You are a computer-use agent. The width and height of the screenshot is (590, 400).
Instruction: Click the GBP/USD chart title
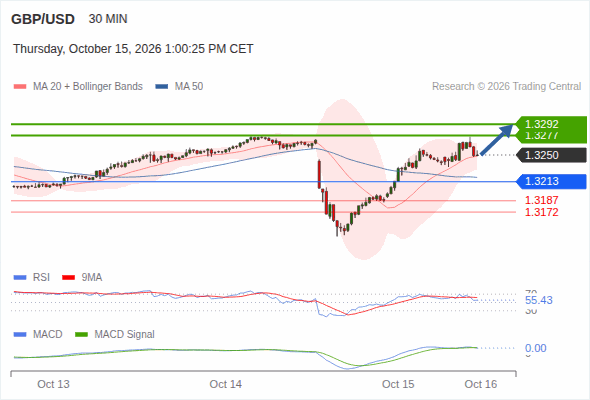pos(43,19)
